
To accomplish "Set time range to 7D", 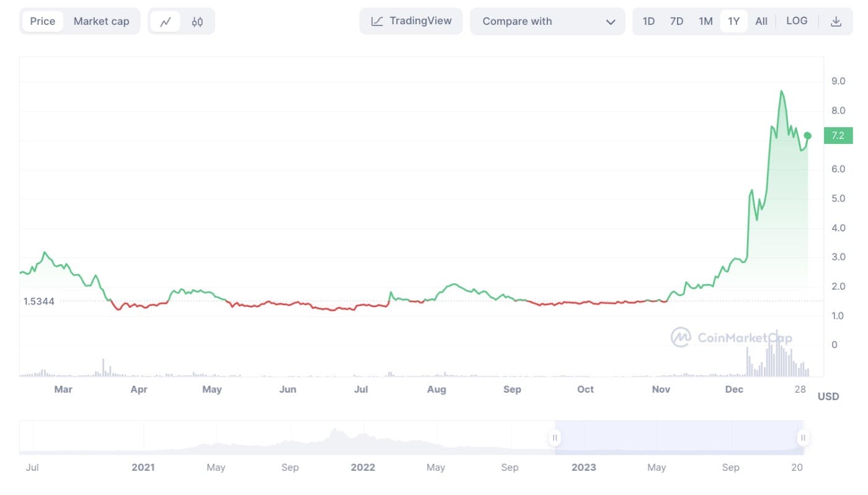I will [x=676, y=21].
